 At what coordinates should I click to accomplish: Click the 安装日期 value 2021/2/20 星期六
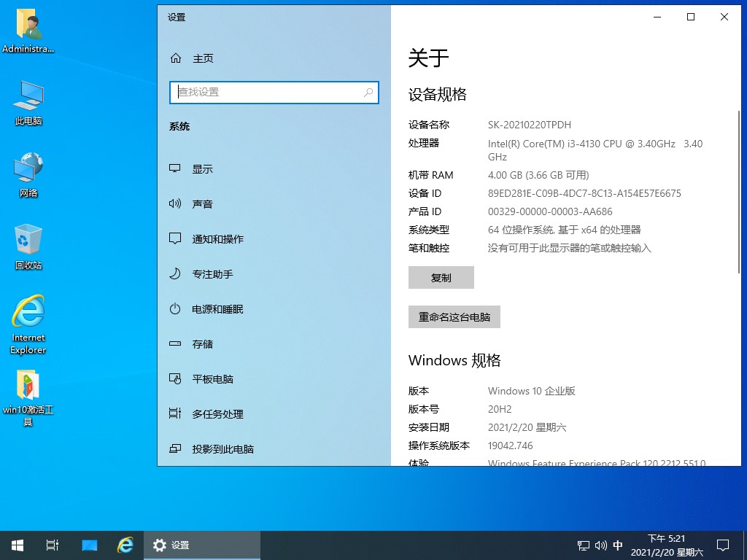pyautogui.click(x=527, y=427)
